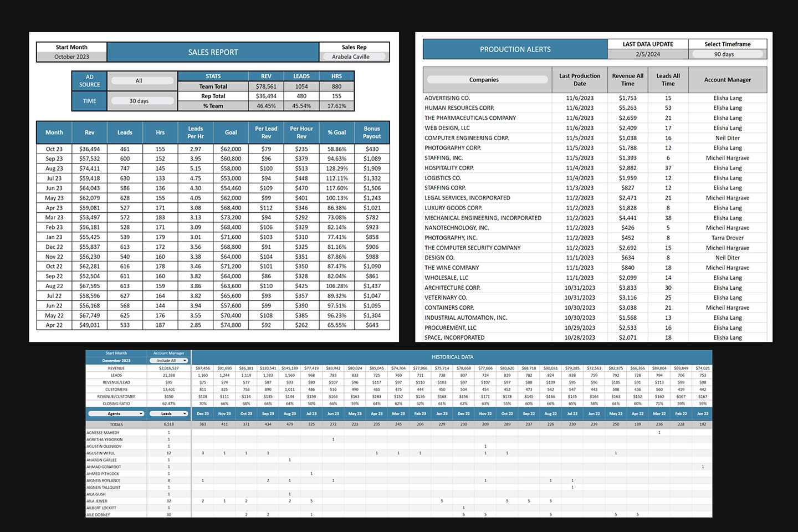Select the Oct 23 month row label

coord(54,149)
